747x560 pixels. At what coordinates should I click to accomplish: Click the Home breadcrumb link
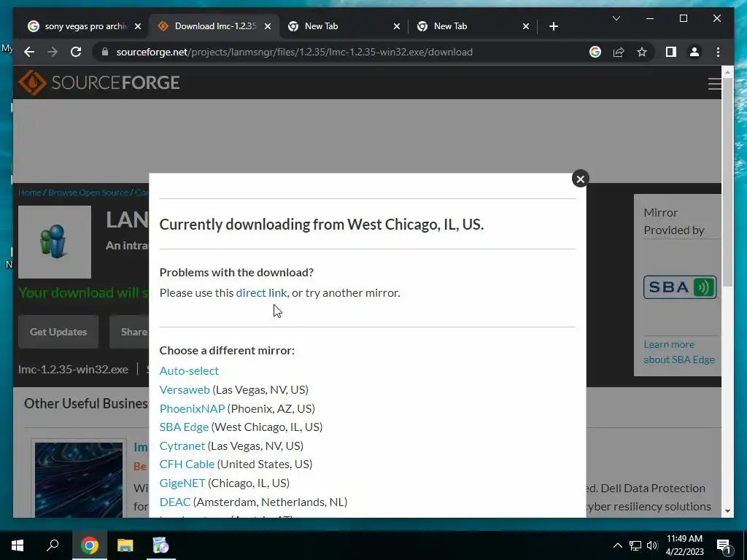(x=29, y=192)
